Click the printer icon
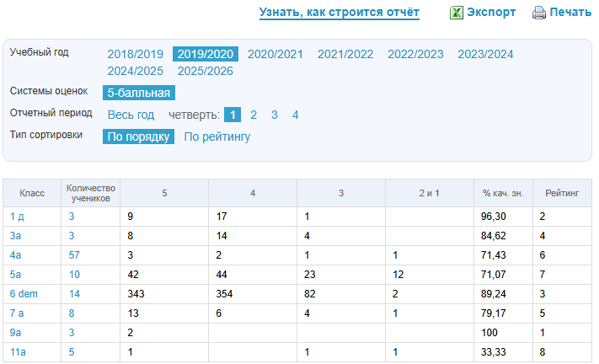 pyautogui.click(x=539, y=13)
